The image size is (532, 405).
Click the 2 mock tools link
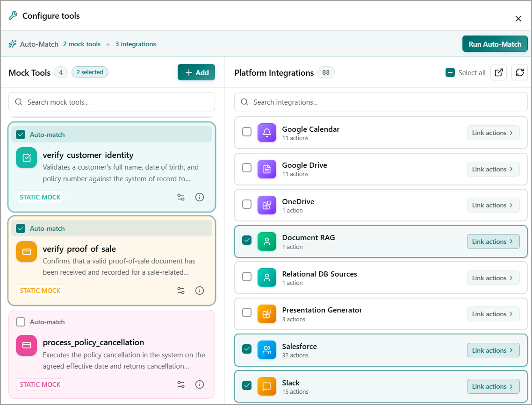pyautogui.click(x=82, y=44)
